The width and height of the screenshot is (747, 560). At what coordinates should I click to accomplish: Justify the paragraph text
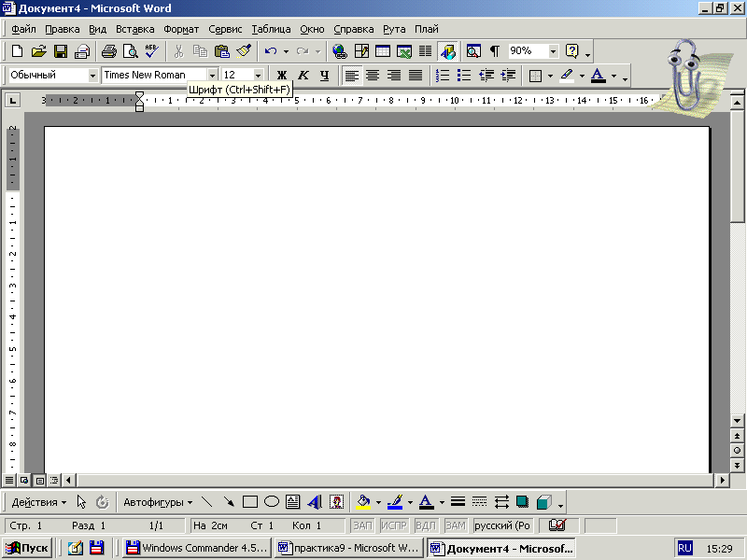click(416, 76)
